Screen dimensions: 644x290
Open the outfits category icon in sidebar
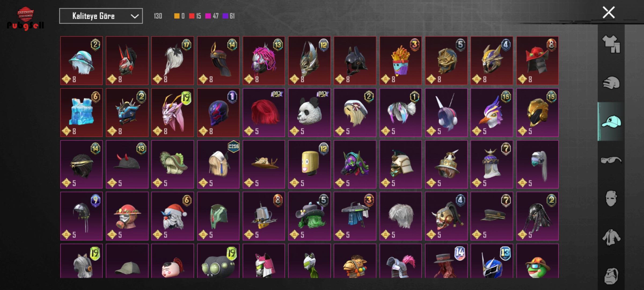coord(611,44)
